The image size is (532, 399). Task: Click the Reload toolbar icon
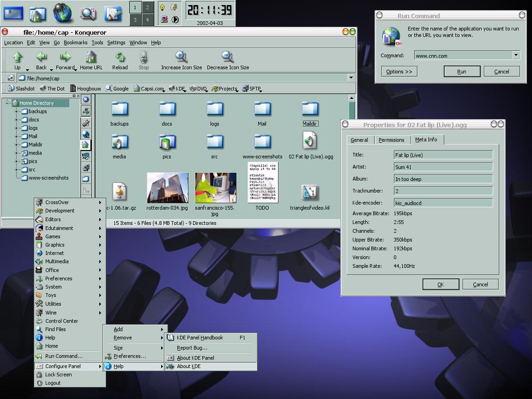[120, 57]
